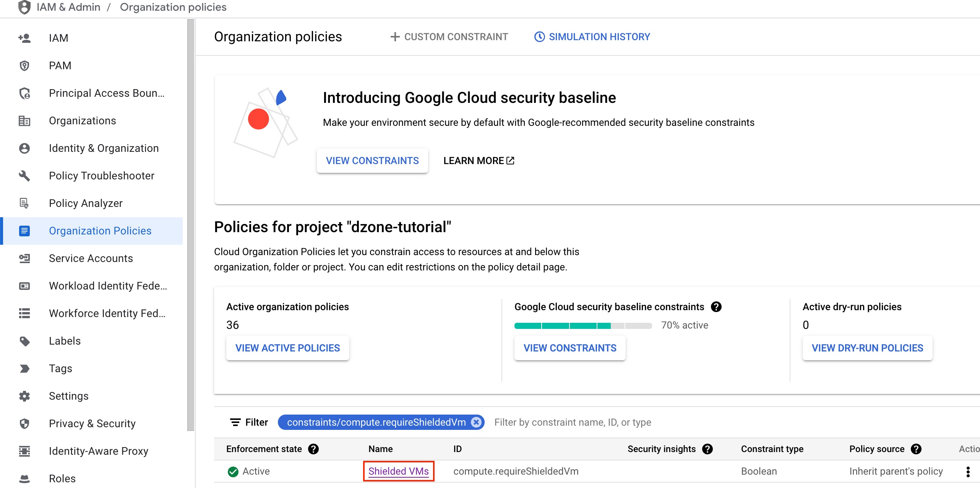Remove the requireShieldedVm filter chip

click(x=476, y=422)
